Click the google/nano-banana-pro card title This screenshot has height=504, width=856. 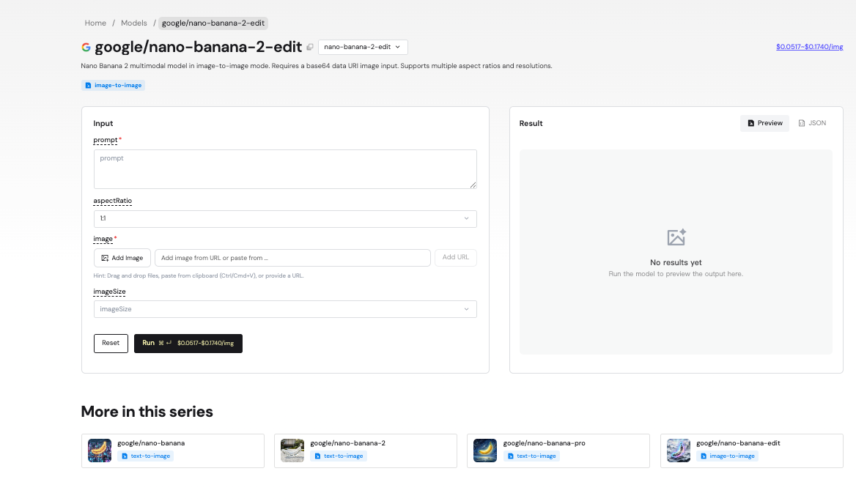tap(544, 443)
